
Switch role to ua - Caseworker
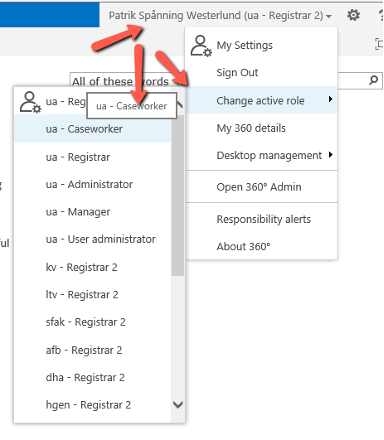point(92,129)
